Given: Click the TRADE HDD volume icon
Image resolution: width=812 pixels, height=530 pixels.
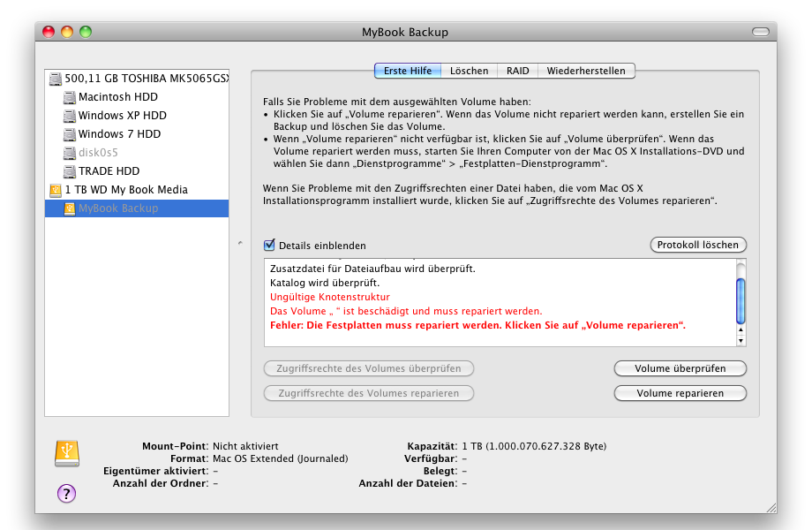Looking at the screenshot, I should click(x=70, y=171).
